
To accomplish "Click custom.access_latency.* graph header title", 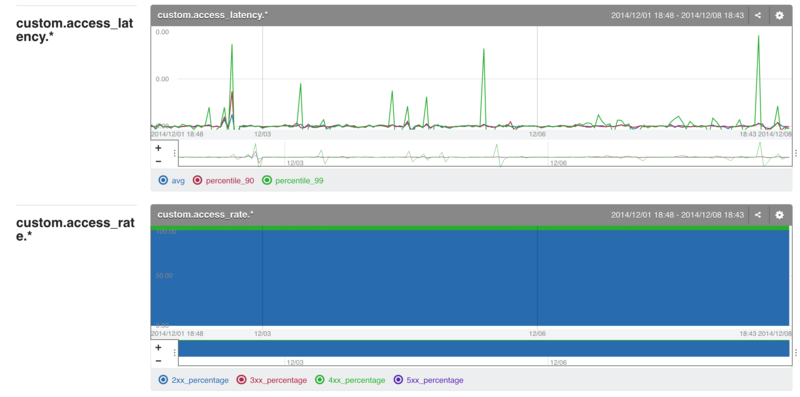I will pyautogui.click(x=213, y=15).
